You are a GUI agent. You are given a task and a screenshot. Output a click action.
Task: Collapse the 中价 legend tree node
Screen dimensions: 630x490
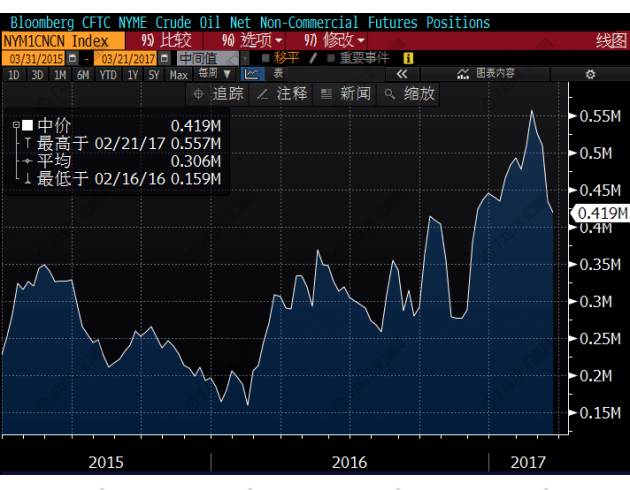pyautogui.click(x=15, y=125)
